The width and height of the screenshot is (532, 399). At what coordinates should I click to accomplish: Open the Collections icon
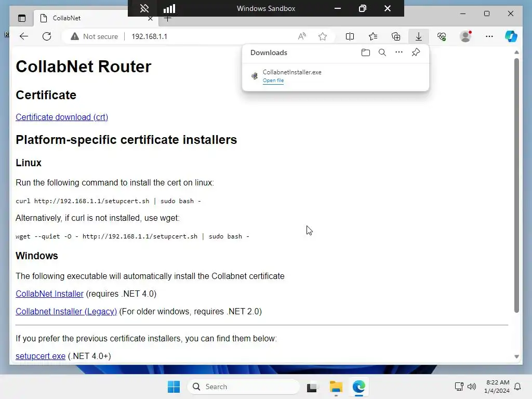(396, 36)
